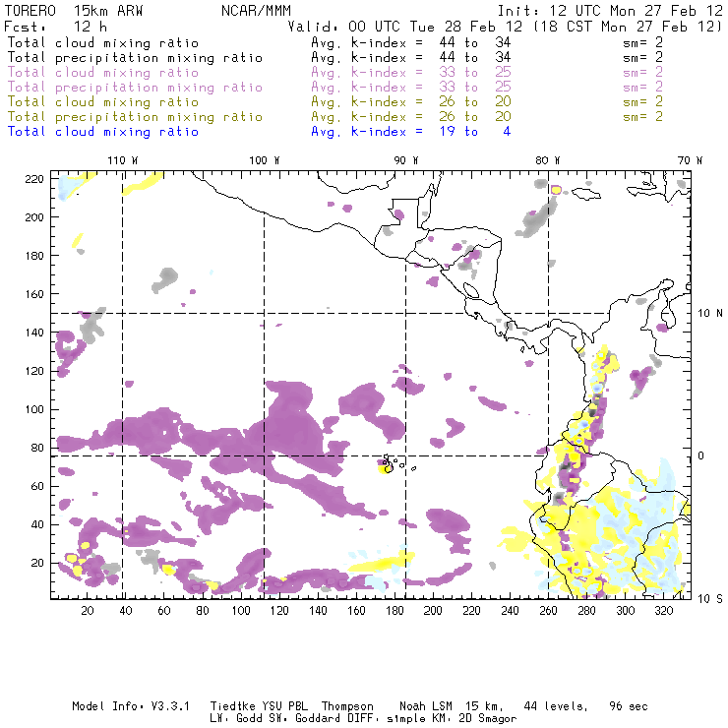Select the "Init: 12 UTC Mon 27 Feb 12" text
This screenshot has height=728, width=728.
click(x=610, y=11)
